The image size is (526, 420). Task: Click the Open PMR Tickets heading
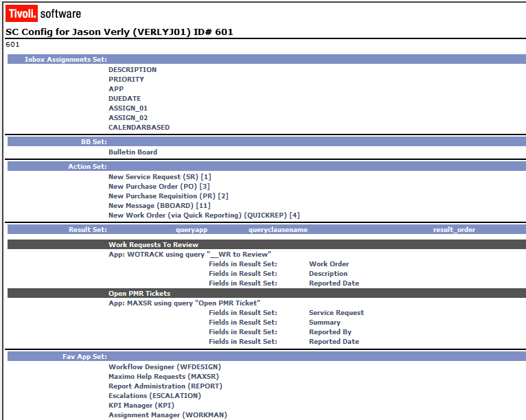[x=139, y=293]
